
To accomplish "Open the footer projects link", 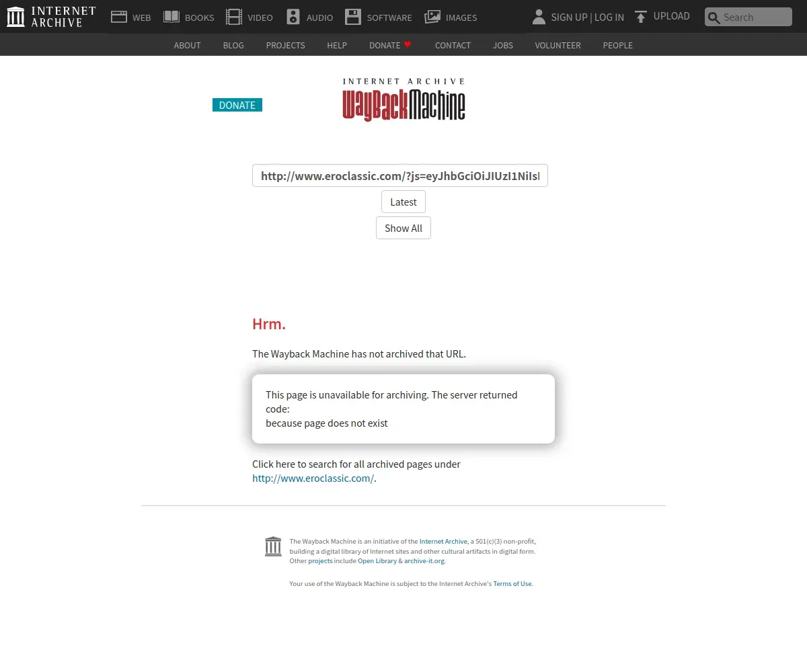I will (320, 560).
